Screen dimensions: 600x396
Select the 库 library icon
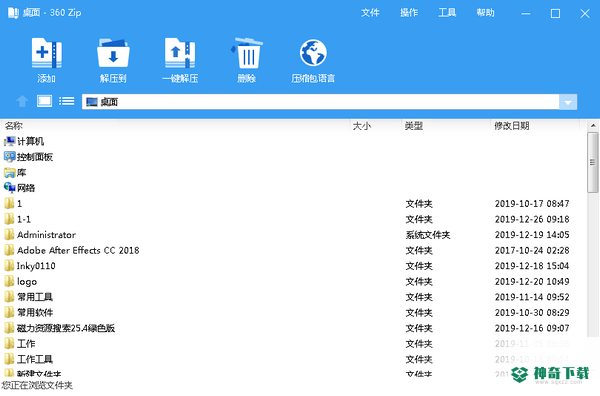pos(9,173)
